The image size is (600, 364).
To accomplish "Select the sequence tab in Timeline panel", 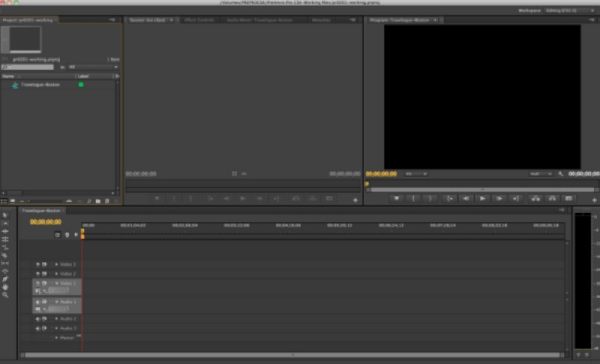I will tap(41, 211).
